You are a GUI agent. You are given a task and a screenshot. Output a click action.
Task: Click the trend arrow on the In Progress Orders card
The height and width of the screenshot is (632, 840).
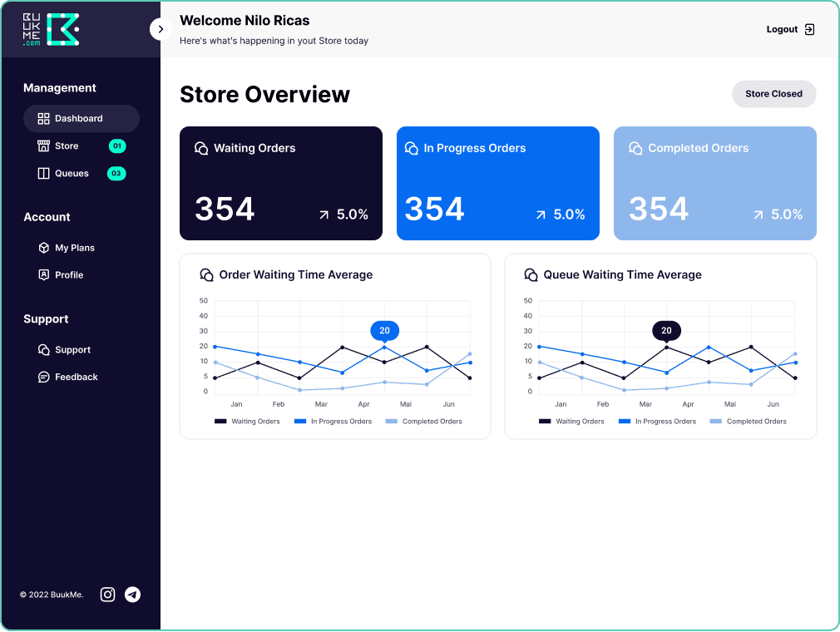coord(541,215)
